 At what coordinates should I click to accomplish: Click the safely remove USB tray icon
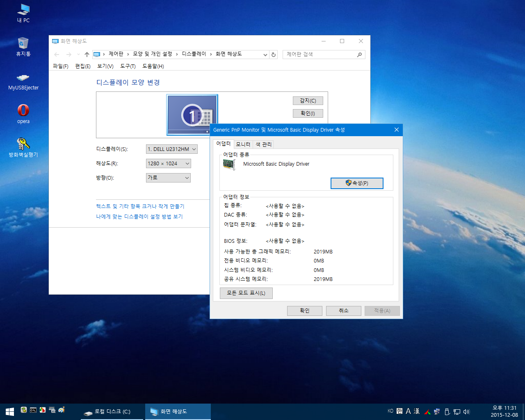447,412
